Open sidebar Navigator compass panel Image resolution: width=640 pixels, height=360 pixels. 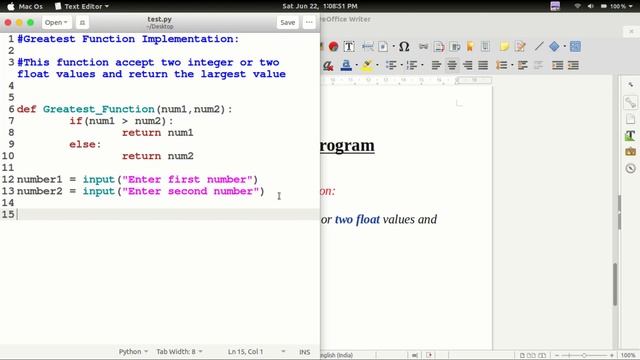coord(631,168)
